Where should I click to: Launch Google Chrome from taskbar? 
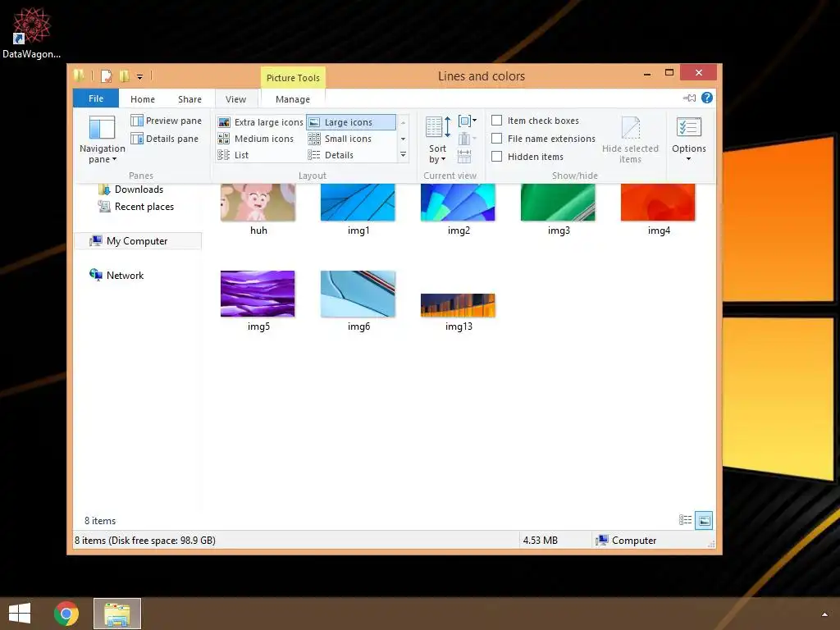click(x=66, y=614)
